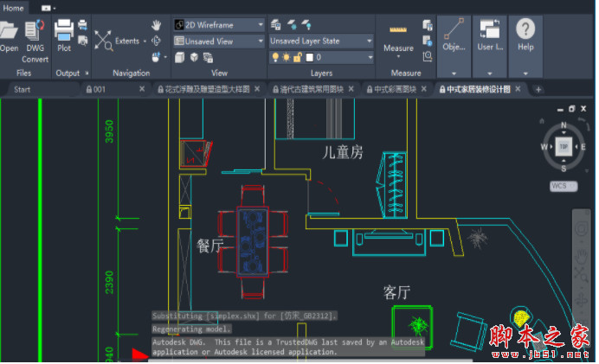Launch the DWG Convert tool
599x364 pixels.
point(35,34)
